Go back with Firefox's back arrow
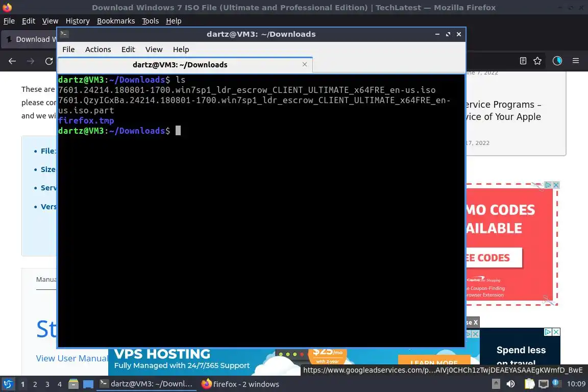 tap(12, 61)
